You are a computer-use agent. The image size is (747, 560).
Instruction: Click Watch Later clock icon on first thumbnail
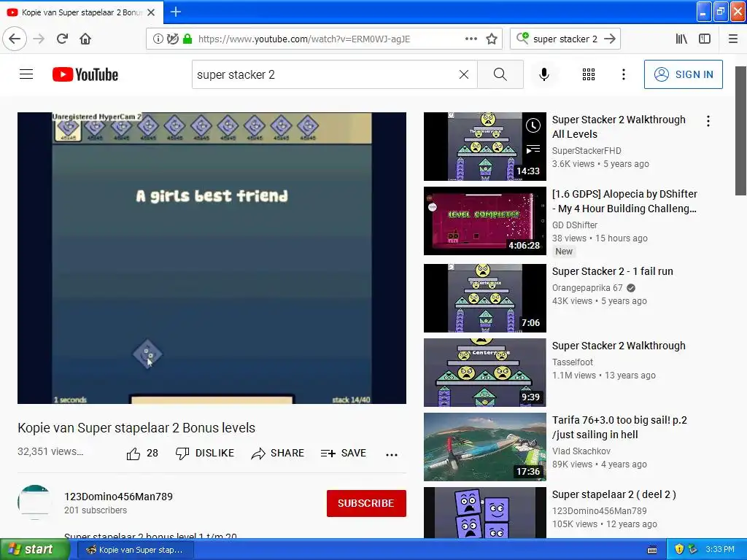(x=533, y=125)
